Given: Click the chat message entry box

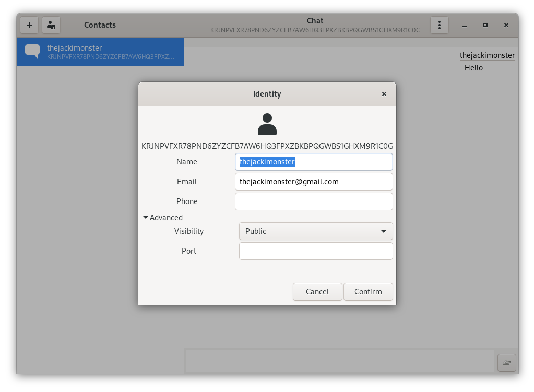Looking at the screenshot, I should click(340, 360).
